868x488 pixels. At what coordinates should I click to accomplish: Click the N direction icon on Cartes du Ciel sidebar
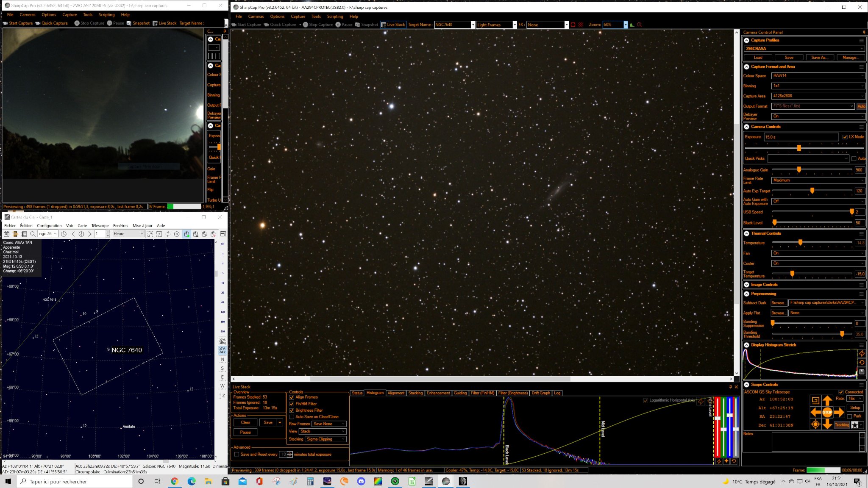(x=223, y=360)
